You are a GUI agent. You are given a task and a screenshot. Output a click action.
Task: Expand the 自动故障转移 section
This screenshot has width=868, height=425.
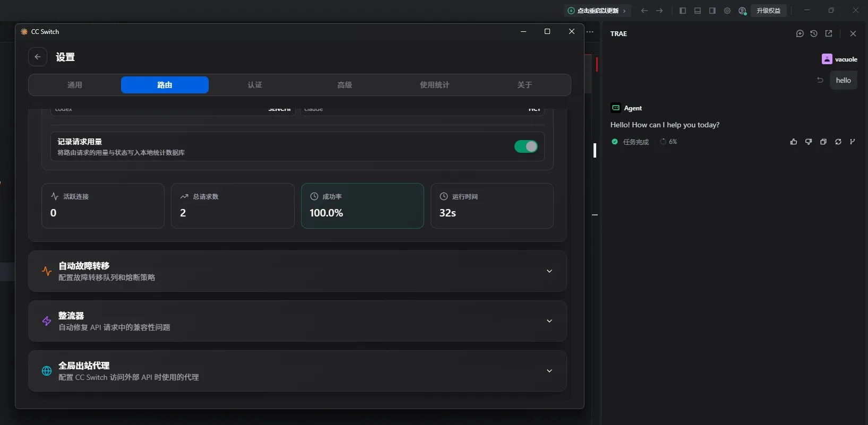(x=297, y=271)
